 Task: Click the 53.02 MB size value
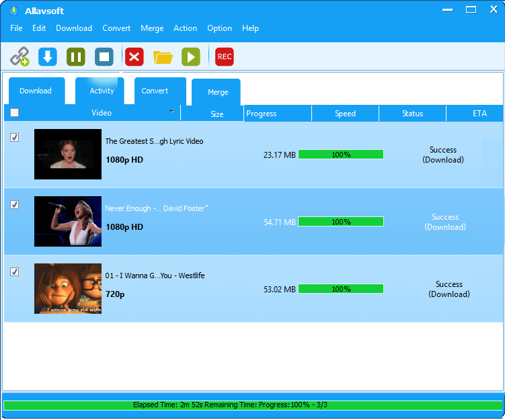click(280, 290)
